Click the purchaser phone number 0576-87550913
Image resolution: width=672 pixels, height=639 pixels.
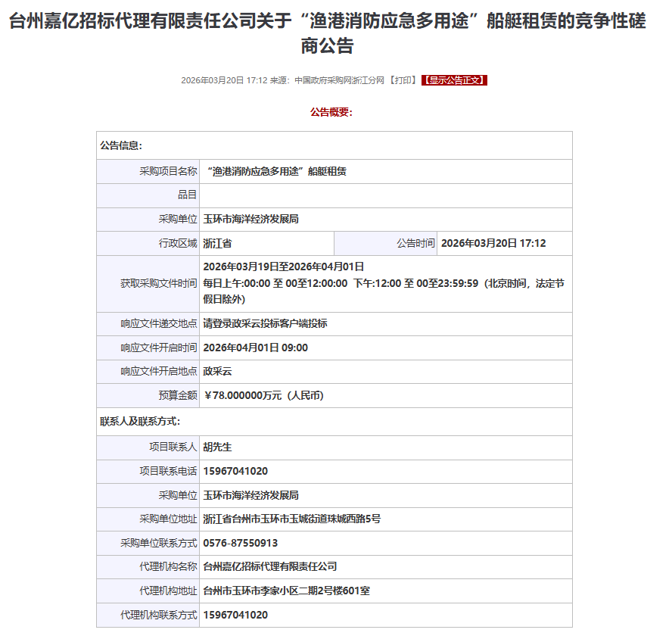240,543
